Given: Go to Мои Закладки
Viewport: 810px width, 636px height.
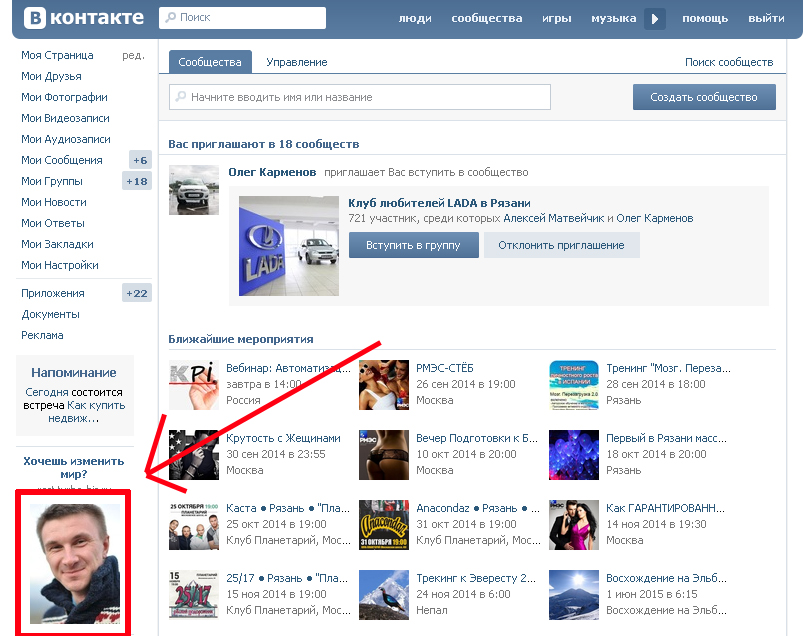Looking at the screenshot, I should click(57, 244).
